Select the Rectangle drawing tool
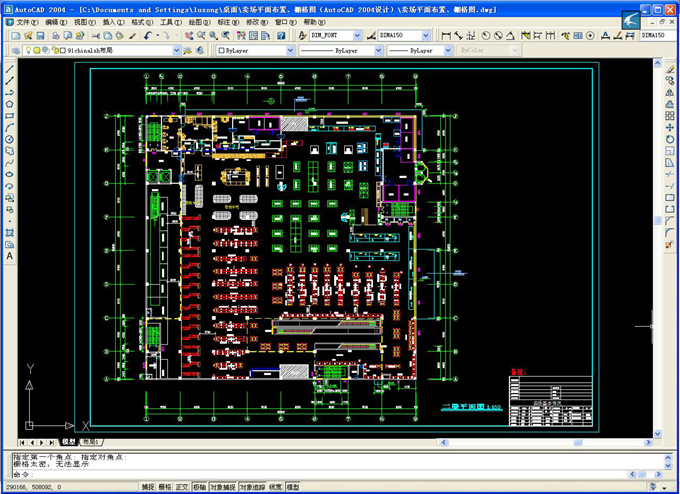 [9, 115]
